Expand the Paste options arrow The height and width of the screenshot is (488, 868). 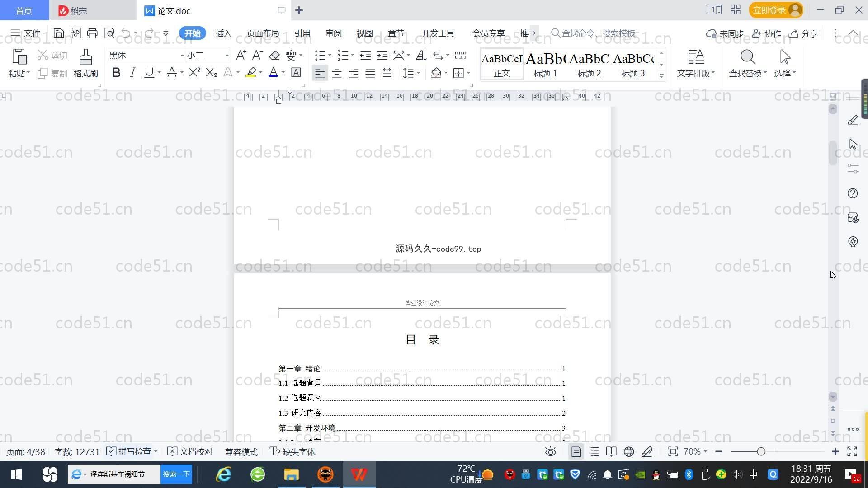pyautogui.click(x=28, y=73)
